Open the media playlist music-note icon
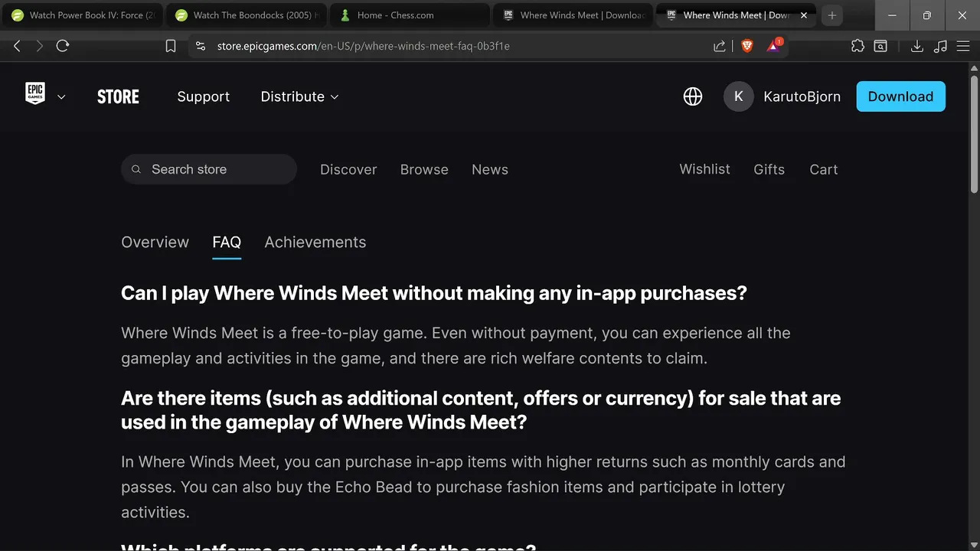Image resolution: width=980 pixels, height=551 pixels. click(x=941, y=46)
